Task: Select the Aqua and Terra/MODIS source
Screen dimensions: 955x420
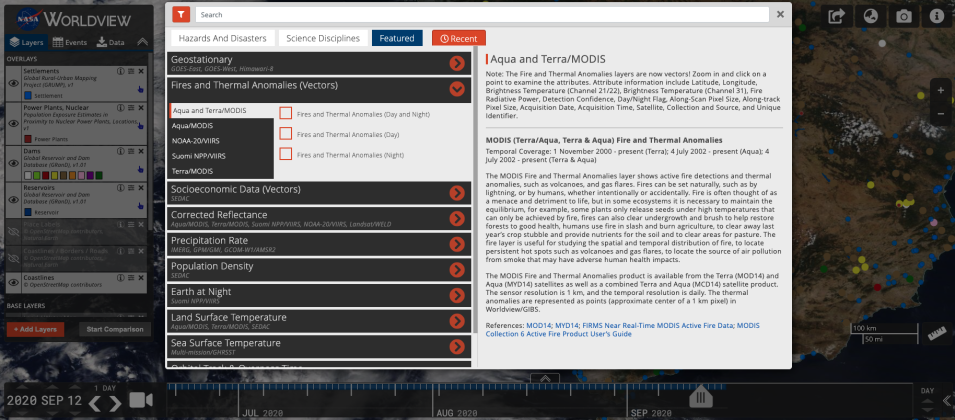Action: coord(221,111)
